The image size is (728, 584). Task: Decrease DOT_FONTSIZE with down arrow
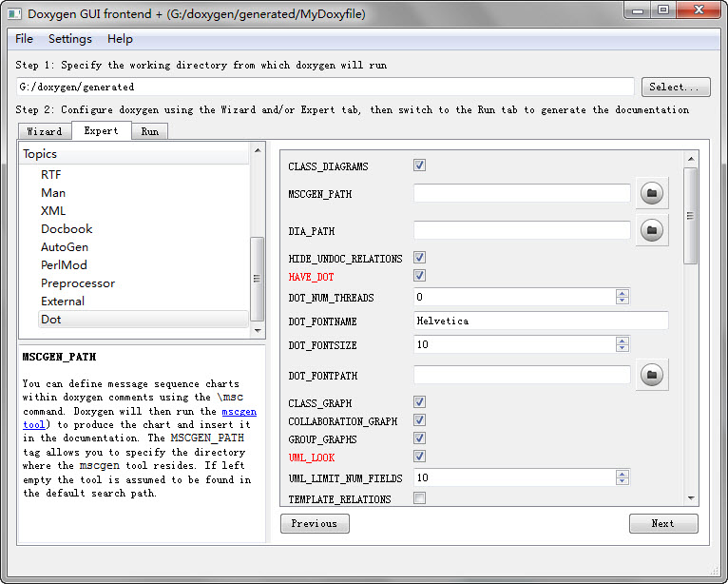click(x=623, y=348)
